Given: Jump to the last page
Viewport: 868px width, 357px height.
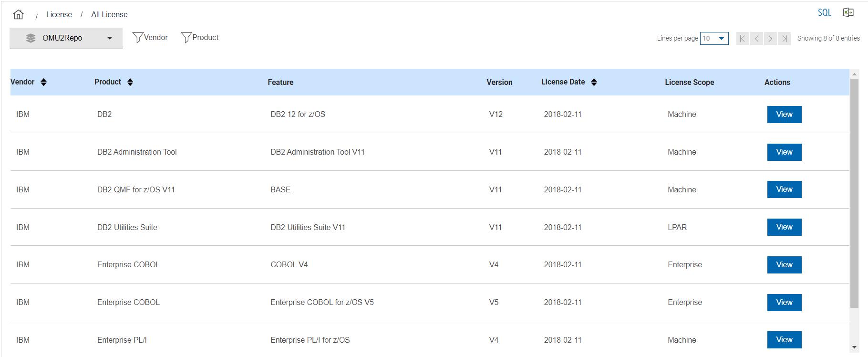Looking at the screenshot, I should [x=784, y=39].
